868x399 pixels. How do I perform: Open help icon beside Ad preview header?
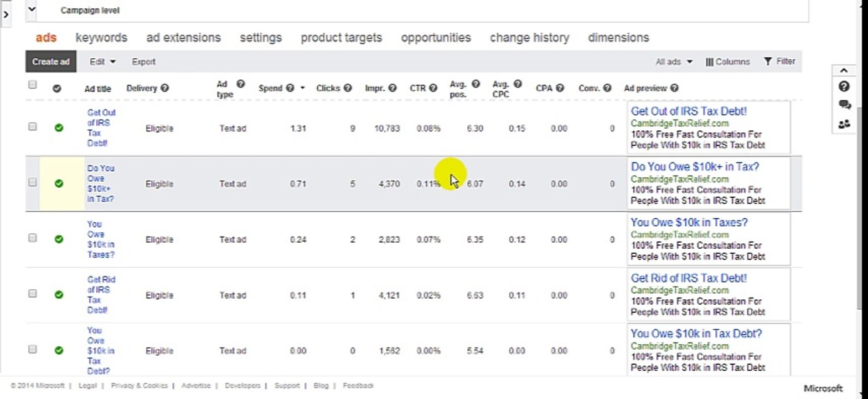(x=674, y=88)
